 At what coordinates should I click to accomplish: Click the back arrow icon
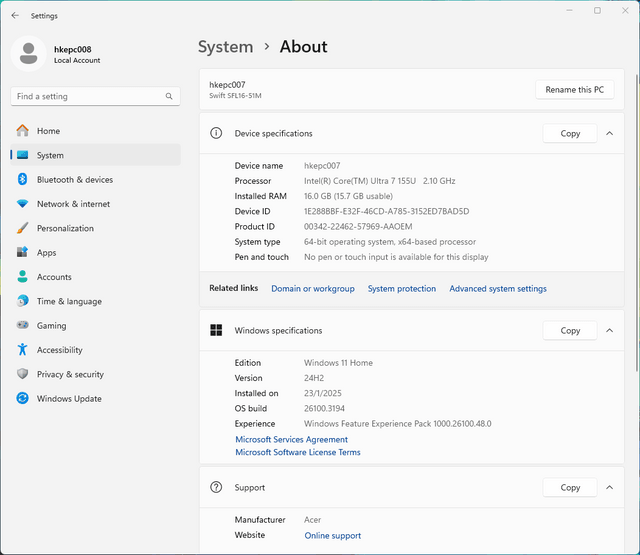coord(15,16)
